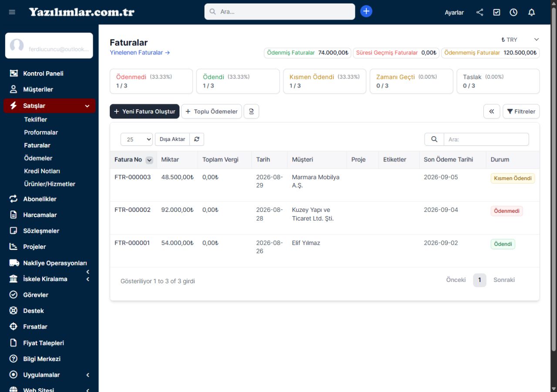
Task: Click the magnifier icon in table search
Action: point(434,139)
